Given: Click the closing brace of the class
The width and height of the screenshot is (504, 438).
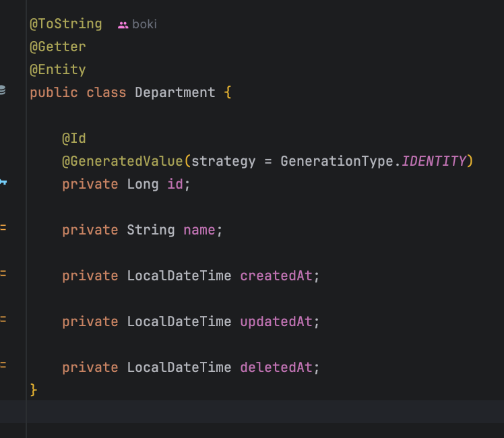Looking at the screenshot, I should (x=34, y=390).
